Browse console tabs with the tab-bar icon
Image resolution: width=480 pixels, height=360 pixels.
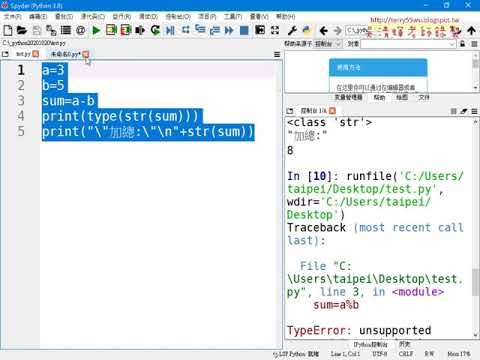point(290,111)
